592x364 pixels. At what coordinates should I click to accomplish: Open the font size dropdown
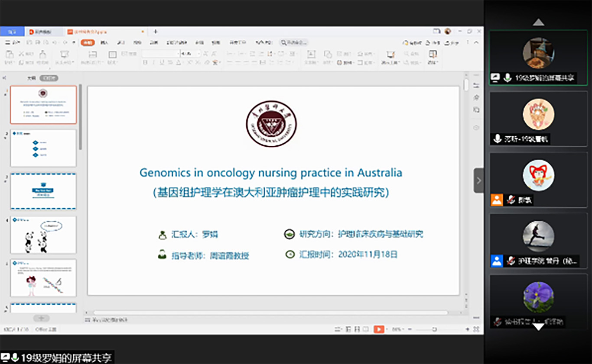pos(199,54)
